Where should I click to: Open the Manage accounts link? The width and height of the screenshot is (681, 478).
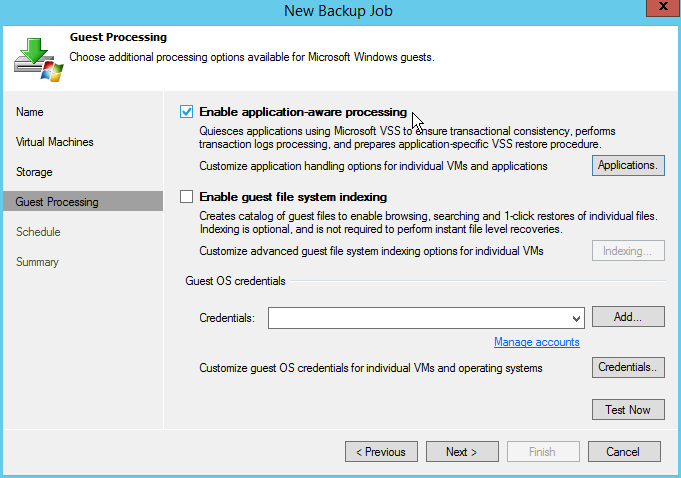536,342
